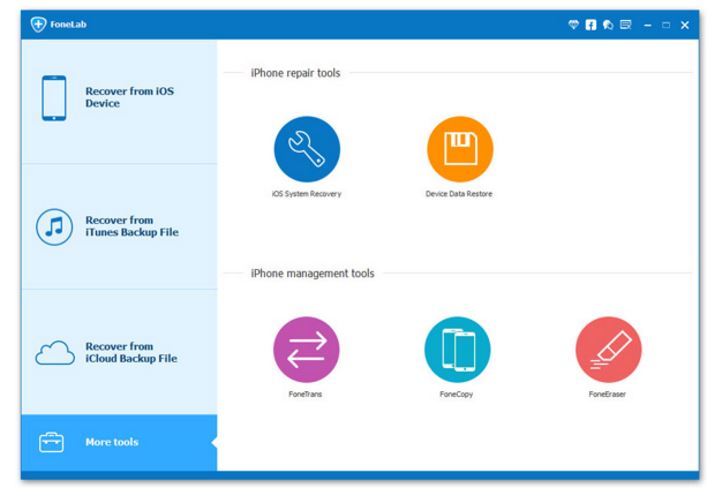Launch the FoneEraser eraser icon
This screenshot has width=718, height=497.
(x=608, y=350)
